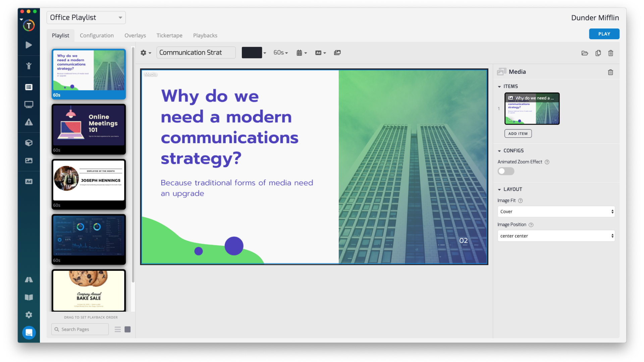The width and height of the screenshot is (644, 362).
Task: Open the dark background color swatch
Action: 252,53
